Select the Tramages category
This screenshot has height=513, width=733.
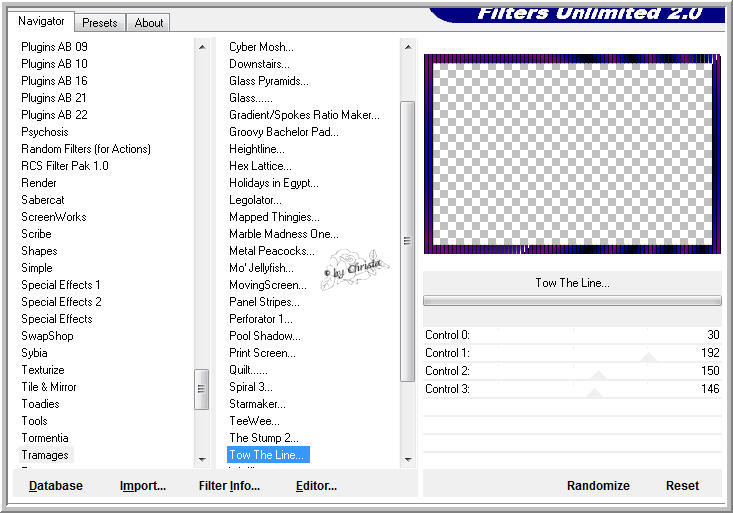pyautogui.click(x=45, y=455)
